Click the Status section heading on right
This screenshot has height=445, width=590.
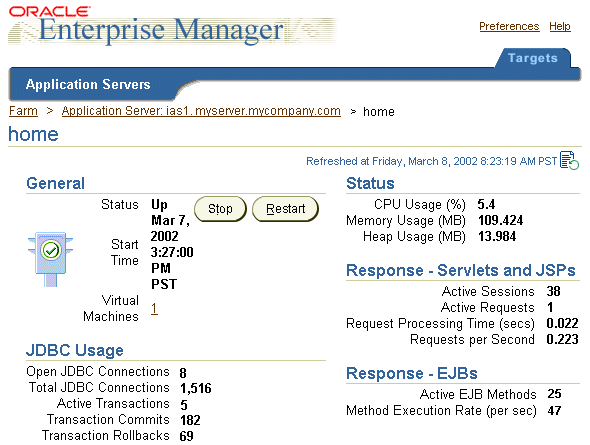click(370, 184)
